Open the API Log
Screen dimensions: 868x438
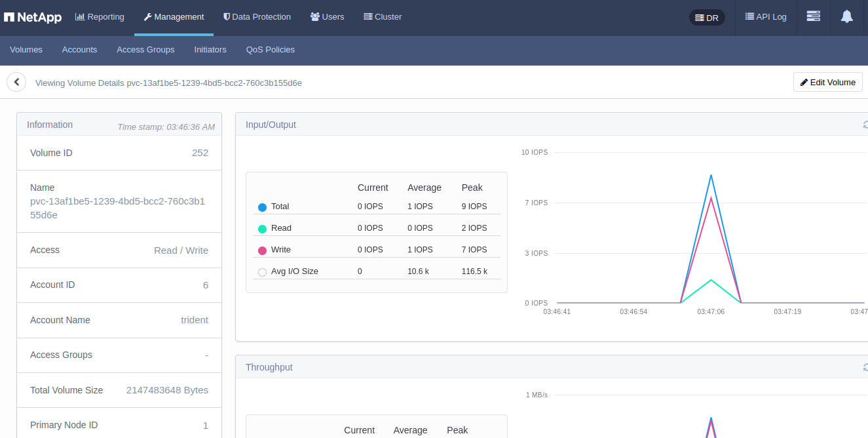click(766, 17)
